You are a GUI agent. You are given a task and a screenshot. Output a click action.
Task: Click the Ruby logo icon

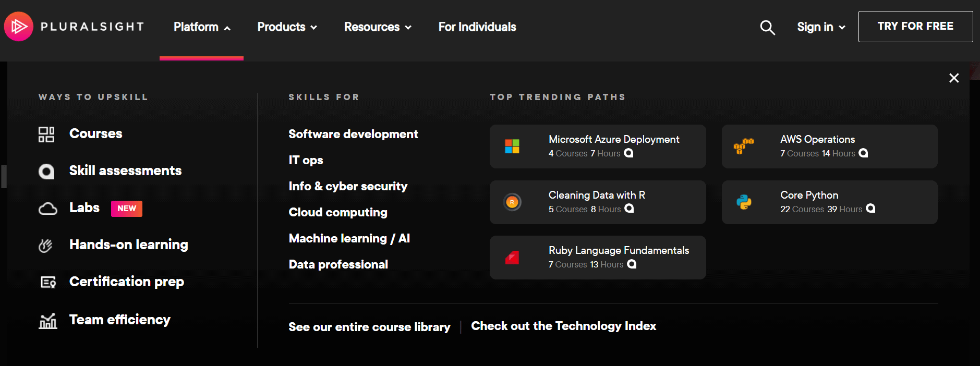pos(512,258)
